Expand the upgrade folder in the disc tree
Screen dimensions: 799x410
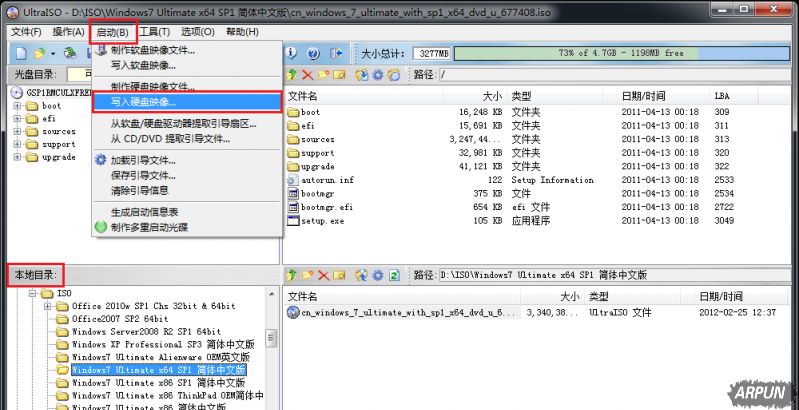(x=18, y=157)
